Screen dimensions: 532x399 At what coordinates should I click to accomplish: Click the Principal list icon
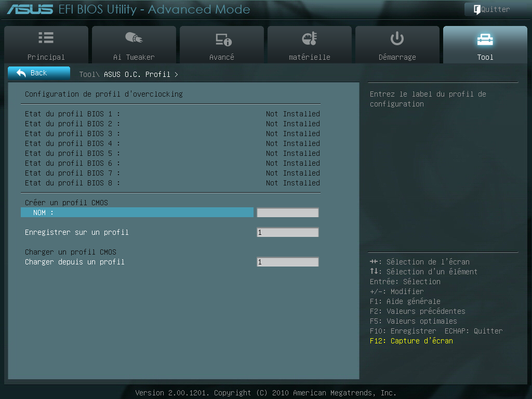[x=46, y=38]
